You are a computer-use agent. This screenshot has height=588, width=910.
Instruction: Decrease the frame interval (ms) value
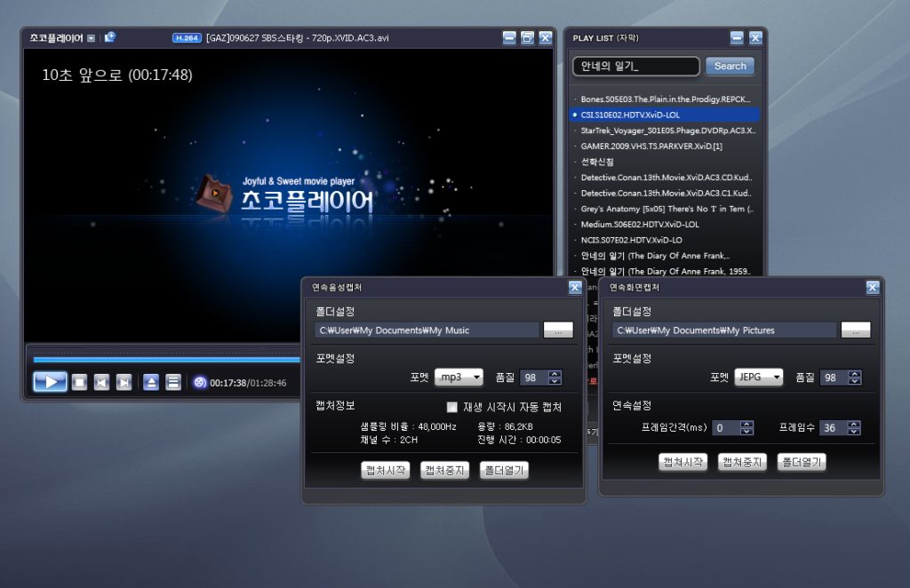pyautogui.click(x=746, y=432)
